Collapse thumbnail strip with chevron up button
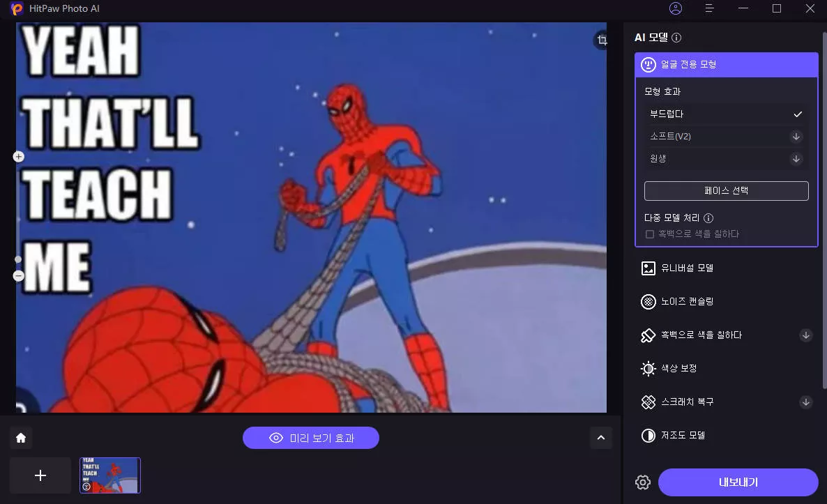Viewport: 827px width, 504px height. 601,438
